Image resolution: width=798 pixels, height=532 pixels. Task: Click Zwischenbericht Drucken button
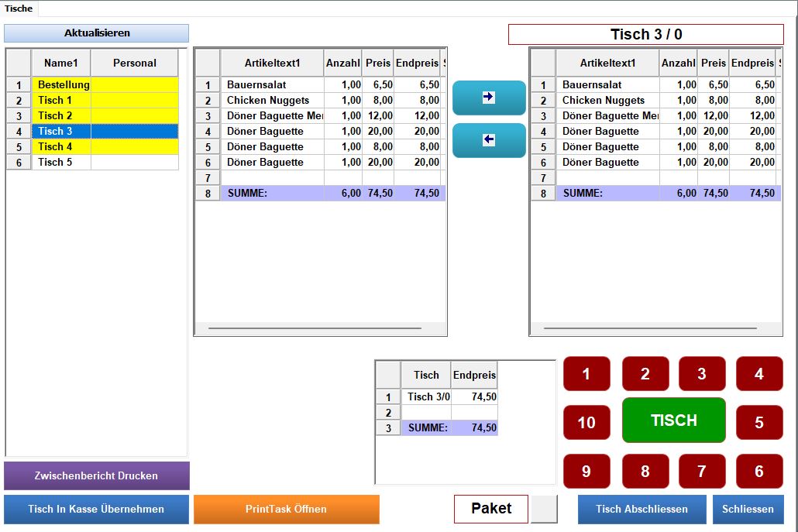97,475
